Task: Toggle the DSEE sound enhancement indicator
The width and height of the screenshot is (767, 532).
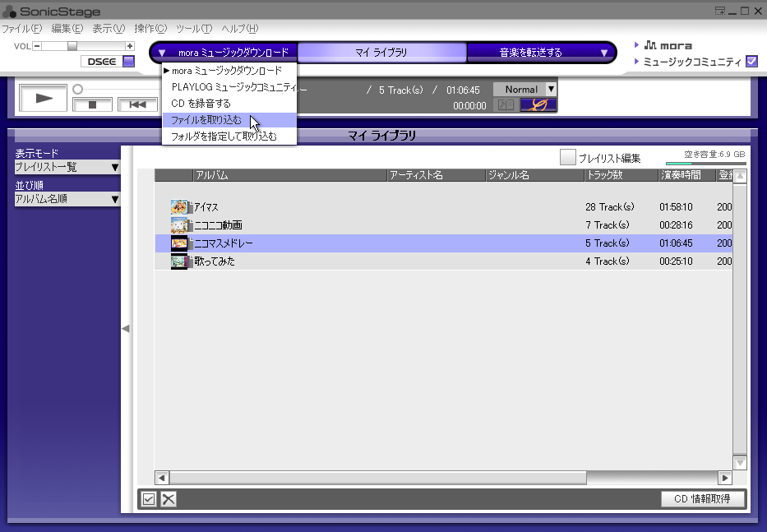Action: [x=128, y=61]
